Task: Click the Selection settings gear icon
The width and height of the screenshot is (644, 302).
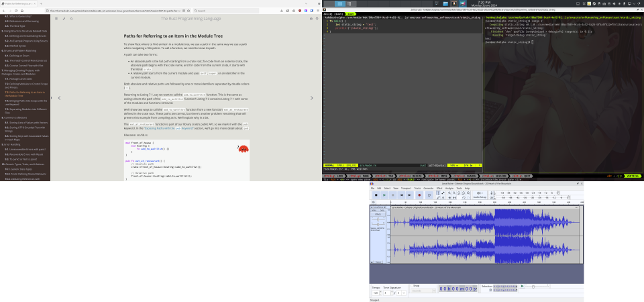Action: 490,290
